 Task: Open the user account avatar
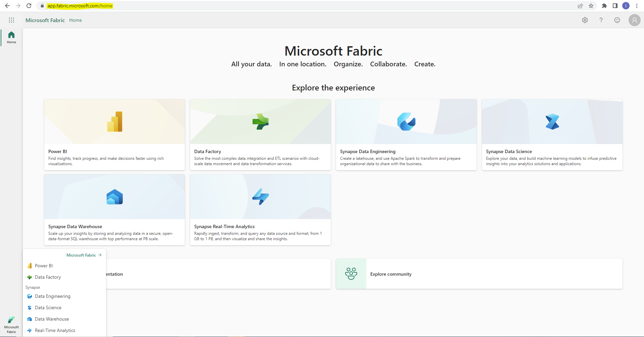[634, 20]
